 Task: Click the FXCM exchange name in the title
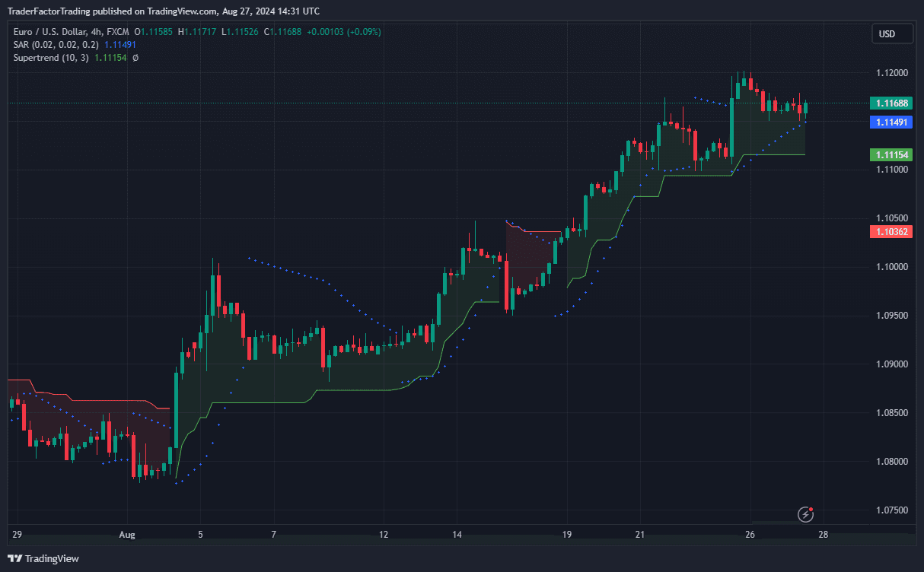point(118,32)
